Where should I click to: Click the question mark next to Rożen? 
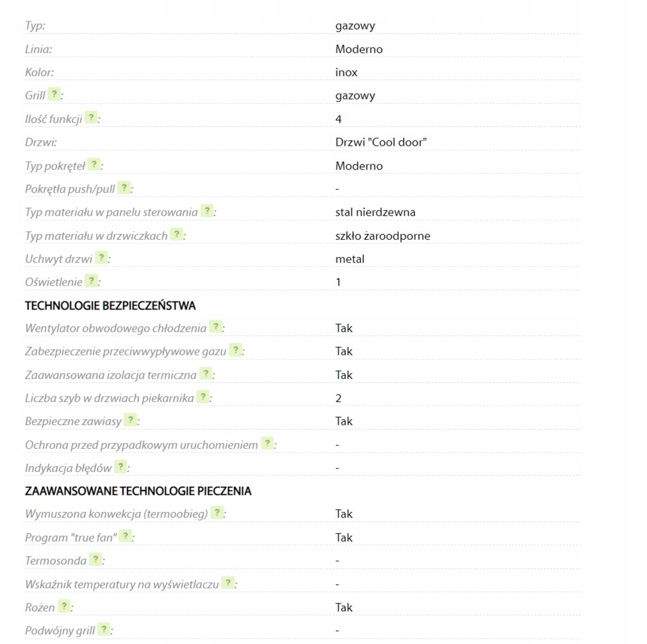tap(64, 606)
